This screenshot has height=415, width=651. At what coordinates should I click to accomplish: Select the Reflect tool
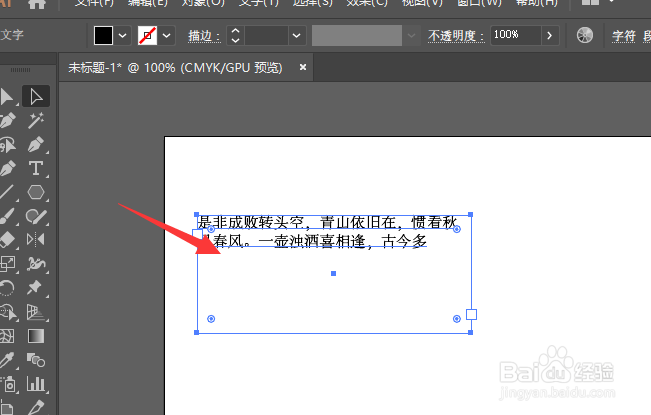[36, 240]
